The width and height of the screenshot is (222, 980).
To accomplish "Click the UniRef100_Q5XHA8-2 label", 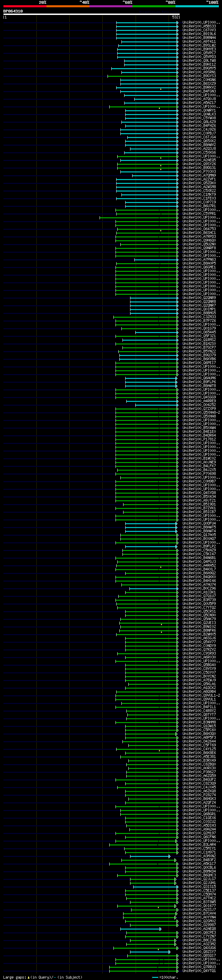I will click(201, 412).
